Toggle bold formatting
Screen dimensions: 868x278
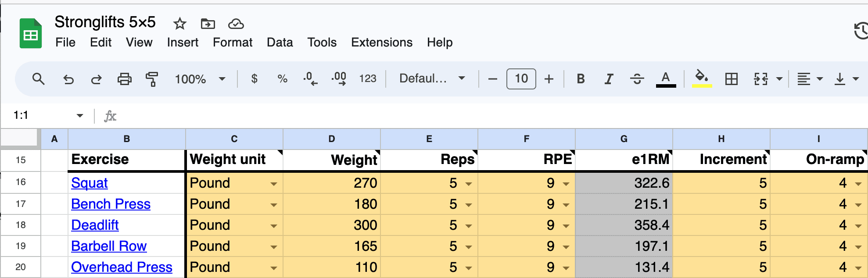(x=581, y=79)
